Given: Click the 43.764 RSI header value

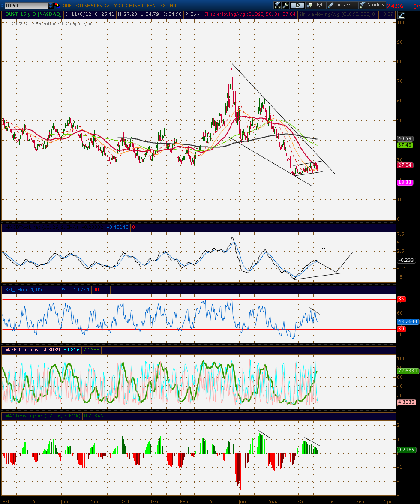Looking at the screenshot, I should click(x=81, y=290).
